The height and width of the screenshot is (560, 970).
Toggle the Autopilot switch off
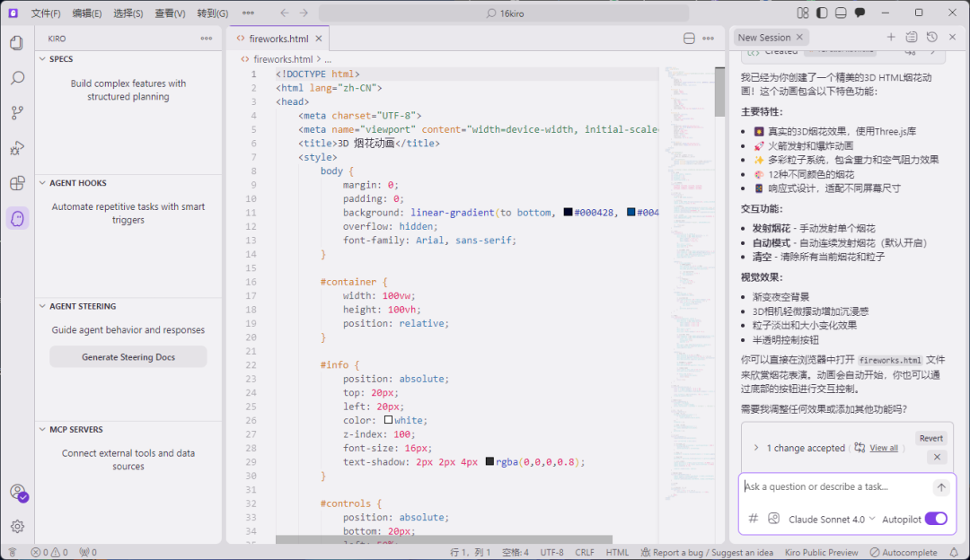point(935,519)
